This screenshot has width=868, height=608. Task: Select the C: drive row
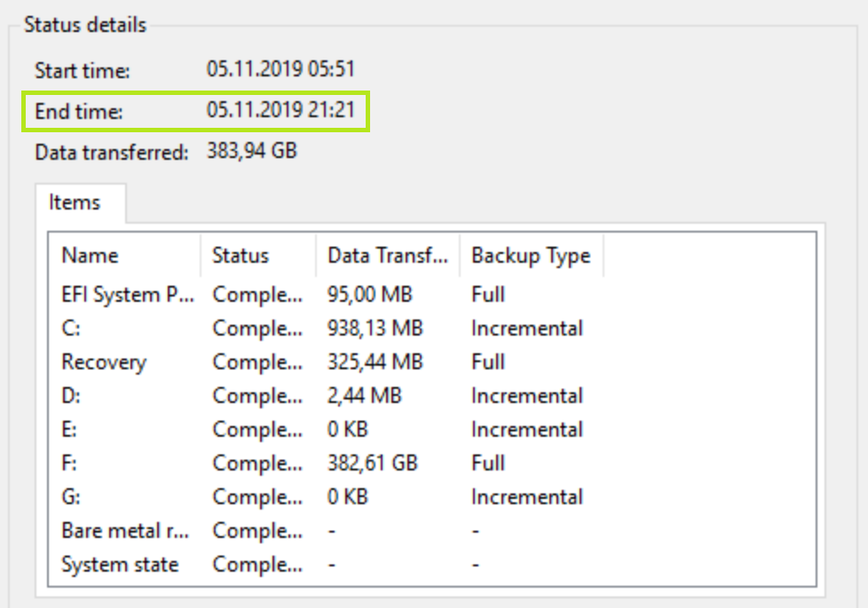[x=71, y=328]
